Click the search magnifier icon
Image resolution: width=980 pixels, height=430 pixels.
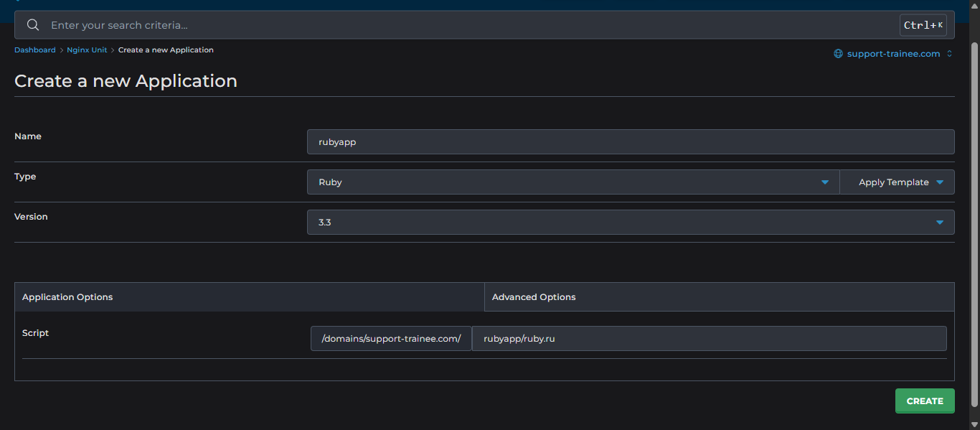click(x=32, y=25)
